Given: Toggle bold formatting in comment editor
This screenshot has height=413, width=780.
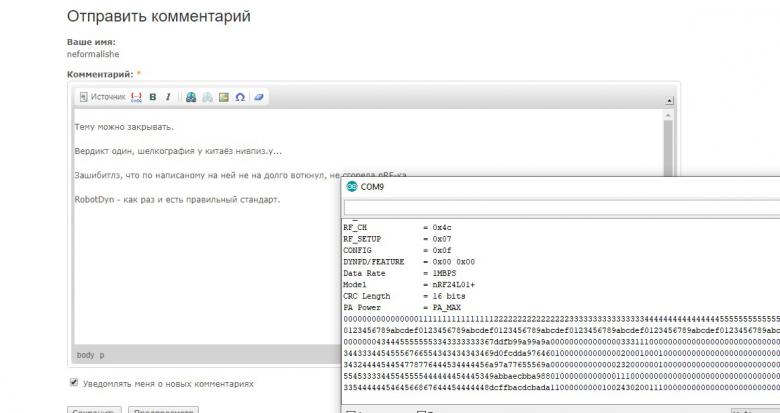Looking at the screenshot, I should click(153, 97).
